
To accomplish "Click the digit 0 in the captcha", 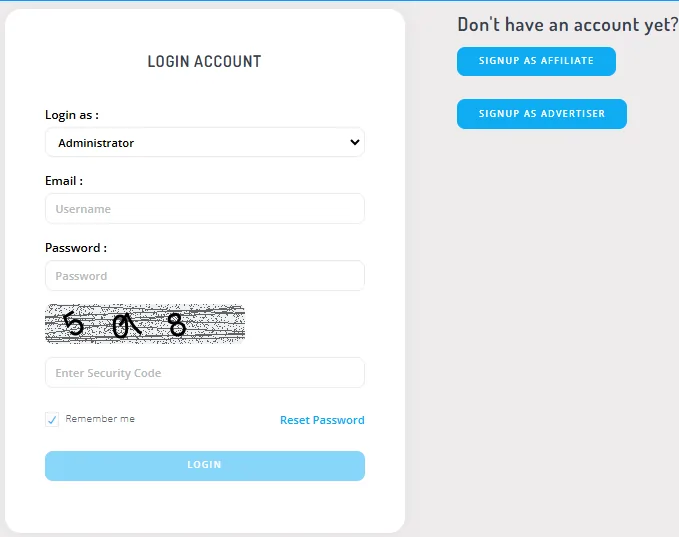I will (121, 327).
